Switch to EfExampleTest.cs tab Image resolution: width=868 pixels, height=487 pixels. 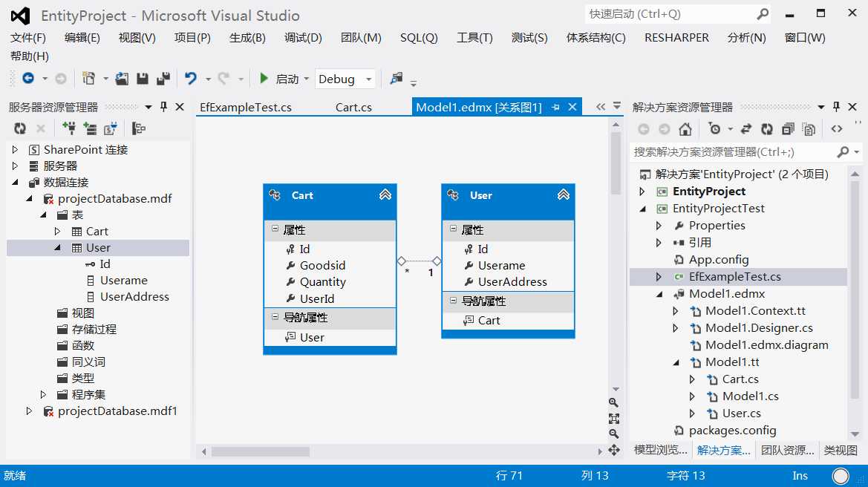click(x=246, y=108)
